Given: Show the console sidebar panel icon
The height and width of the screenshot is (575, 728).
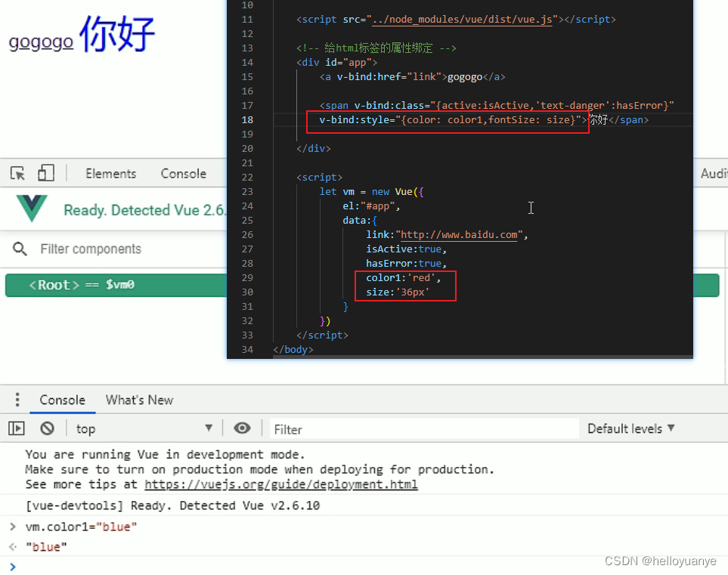Looking at the screenshot, I should pyautogui.click(x=16, y=428).
